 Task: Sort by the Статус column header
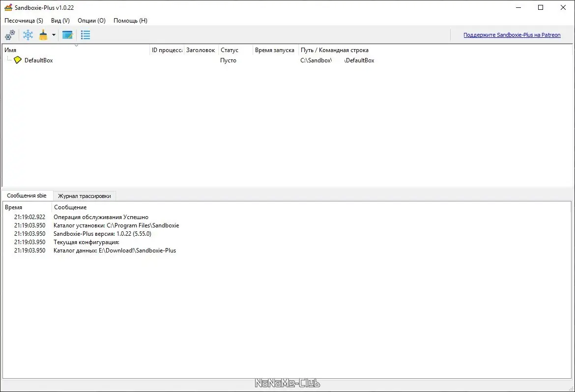[x=235, y=50]
